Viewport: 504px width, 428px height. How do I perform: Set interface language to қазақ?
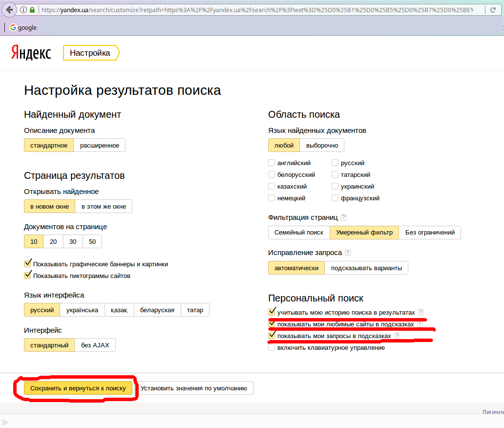point(119,310)
